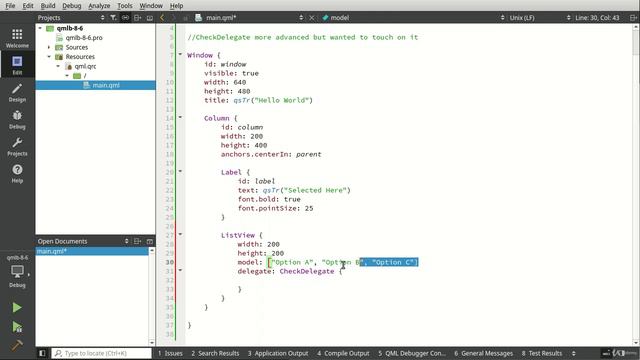This screenshot has height=360, width=640.
Task: Show the Test Results pane
Action: pyautogui.click(x=542, y=353)
